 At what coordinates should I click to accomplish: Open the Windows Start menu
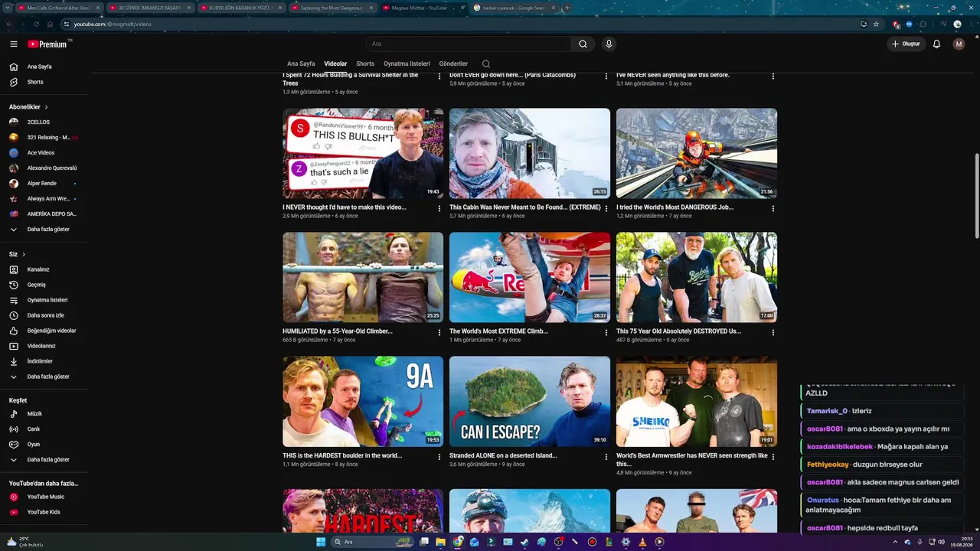tap(321, 542)
